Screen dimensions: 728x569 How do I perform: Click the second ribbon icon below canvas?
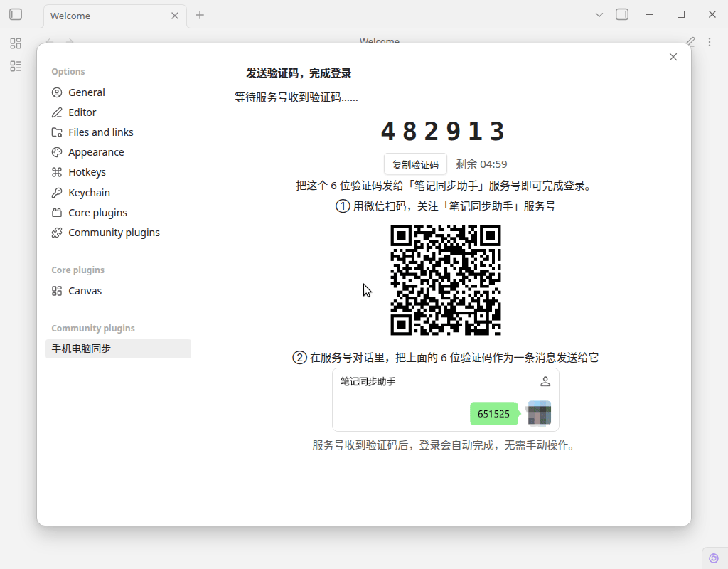pos(16,66)
